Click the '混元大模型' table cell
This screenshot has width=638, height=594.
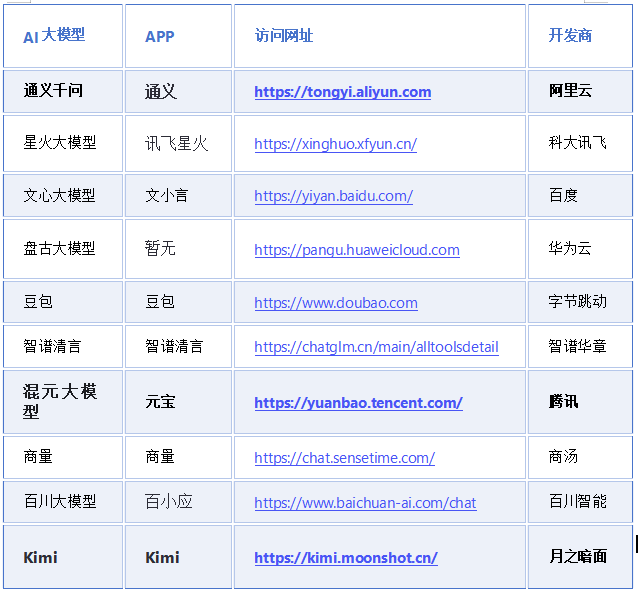pyautogui.click(x=60, y=401)
